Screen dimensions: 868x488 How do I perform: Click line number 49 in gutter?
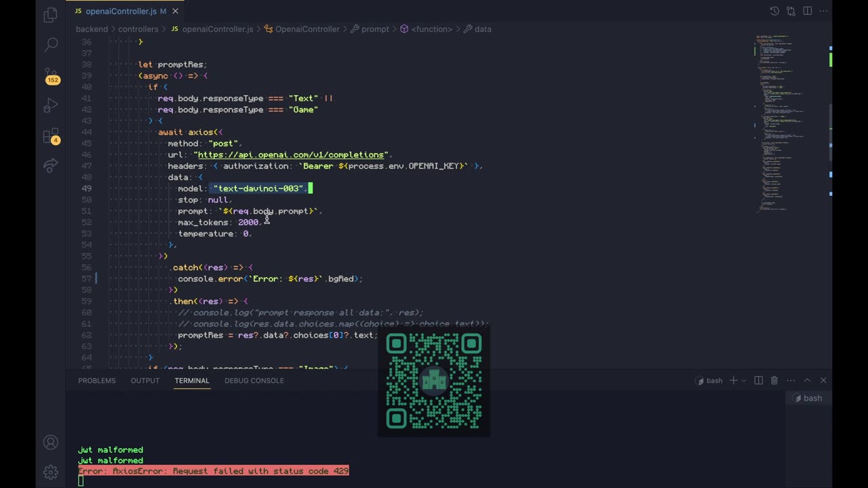coord(87,188)
